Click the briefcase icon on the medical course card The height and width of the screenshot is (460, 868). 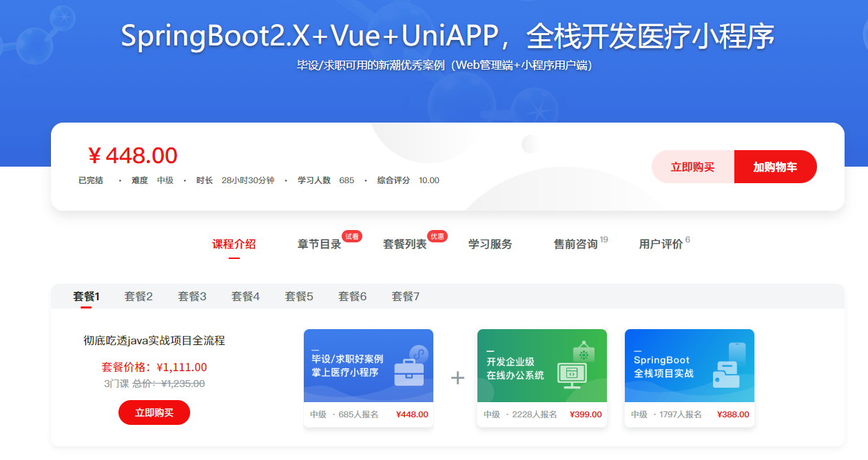coord(409,373)
